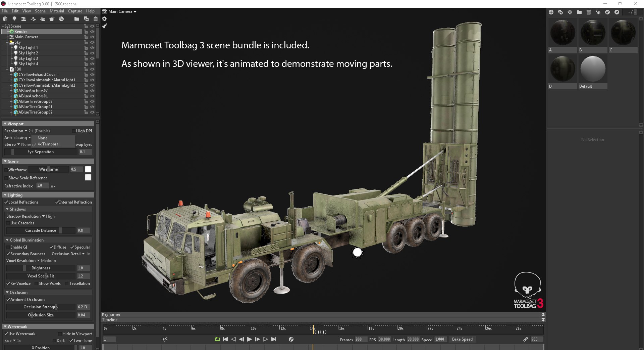Screen dimensions: 644x350
Task: Create new folder in scene toolbar
Action: pos(77,19)
